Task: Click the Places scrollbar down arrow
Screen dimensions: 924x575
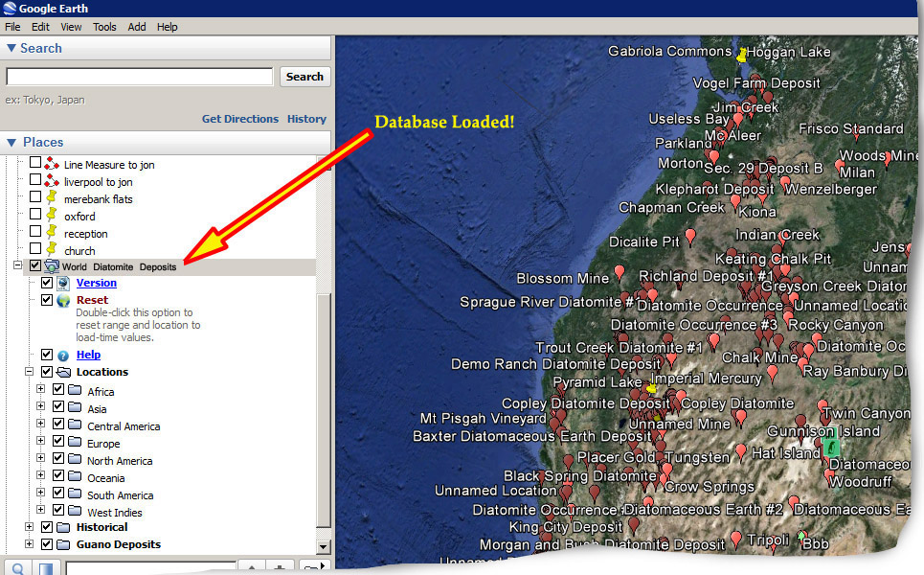Action: click(x=323, y=546)
